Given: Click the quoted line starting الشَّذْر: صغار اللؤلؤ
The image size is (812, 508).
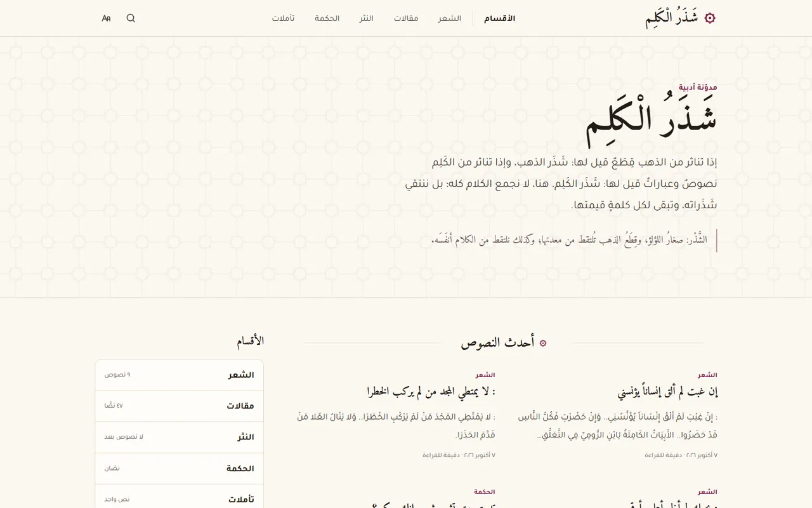Looking at the screenshot, I should (569, 240).
